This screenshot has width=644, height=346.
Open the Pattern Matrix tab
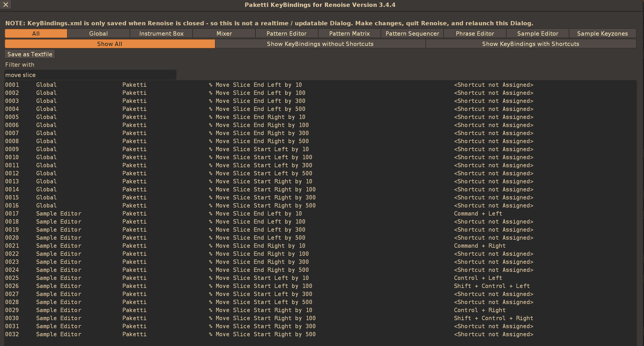pos(349,34)
